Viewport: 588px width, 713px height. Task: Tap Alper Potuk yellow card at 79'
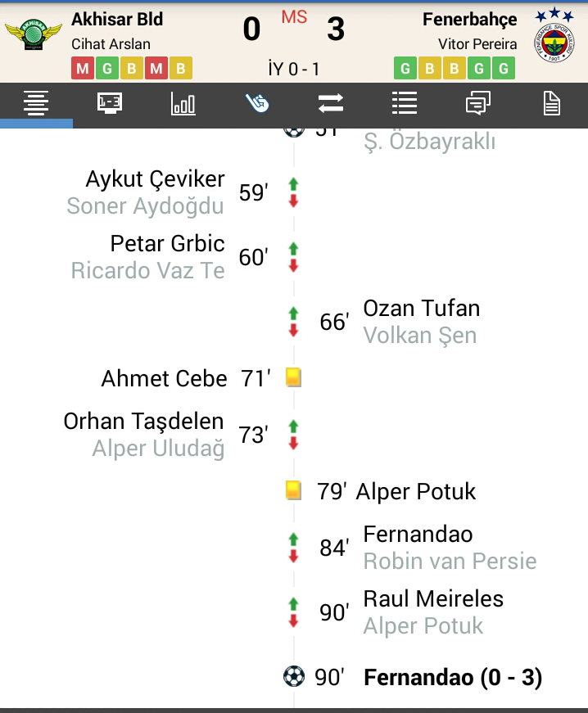294,490
